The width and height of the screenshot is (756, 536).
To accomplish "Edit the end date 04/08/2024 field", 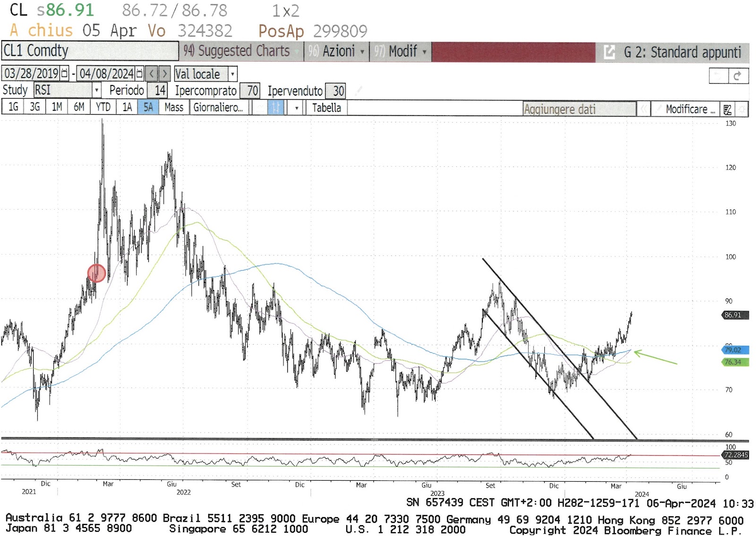I will pos(106,74).
